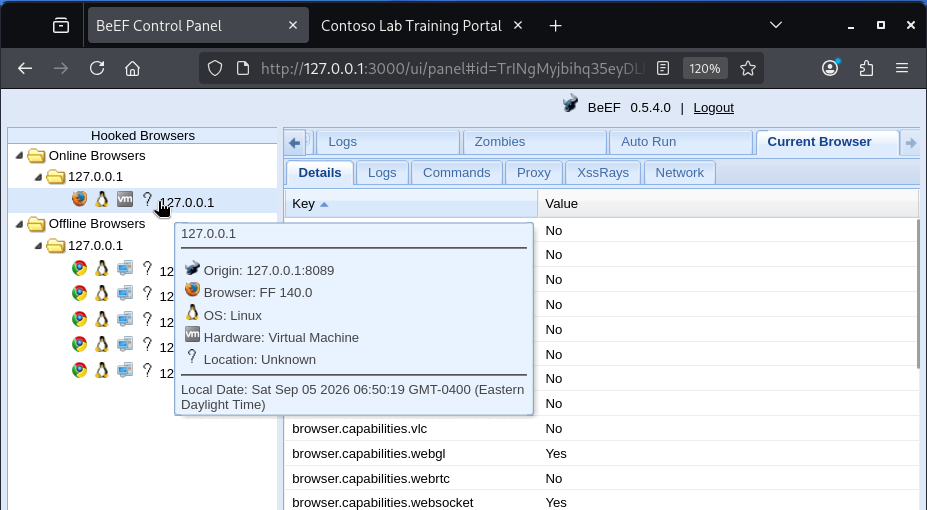
Task: Switch to the browser Logs sub-tab
Action: (x=382, y=173)
